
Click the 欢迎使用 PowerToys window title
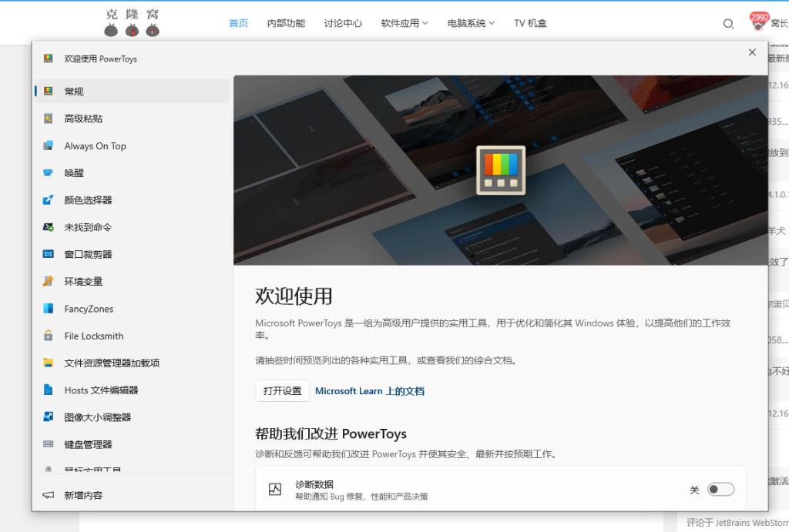click(x=101, y=59)
